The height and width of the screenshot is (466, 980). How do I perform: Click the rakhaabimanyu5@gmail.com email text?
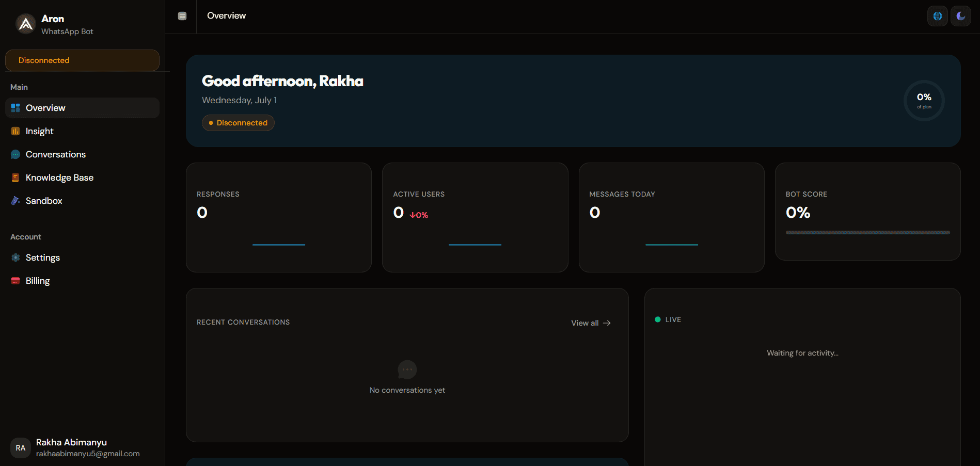tap(88, 454)
